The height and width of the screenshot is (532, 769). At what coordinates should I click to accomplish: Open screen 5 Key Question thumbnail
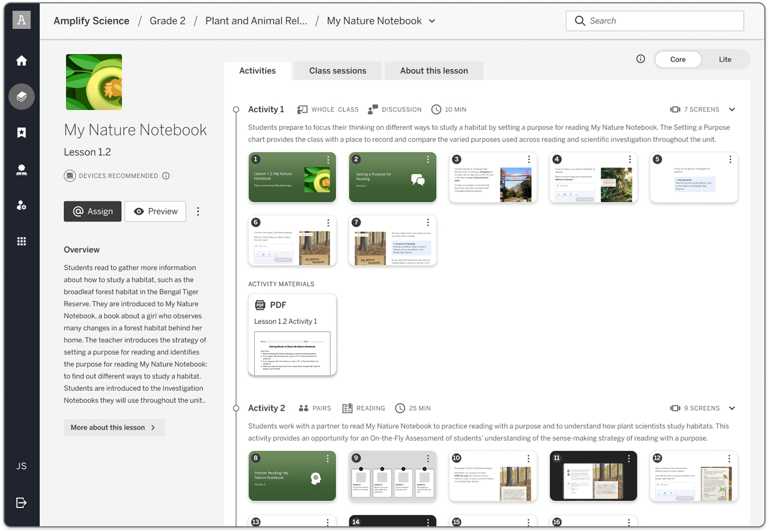pyautogui.click(x=694, y=177)
